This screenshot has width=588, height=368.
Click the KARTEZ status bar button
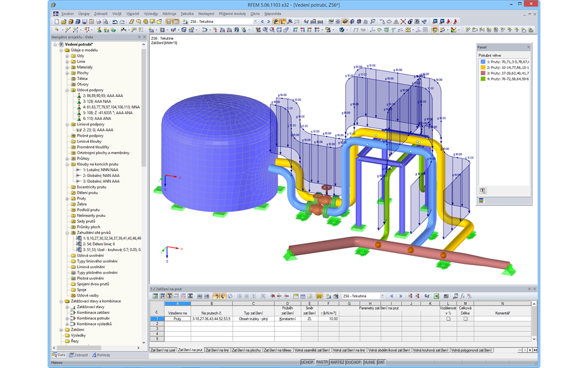(x=337, y=362)
